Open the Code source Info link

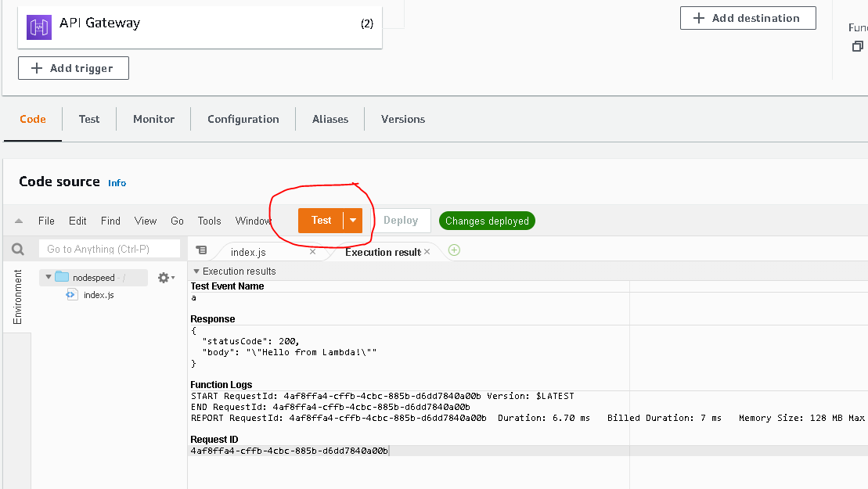pos(117,183)
